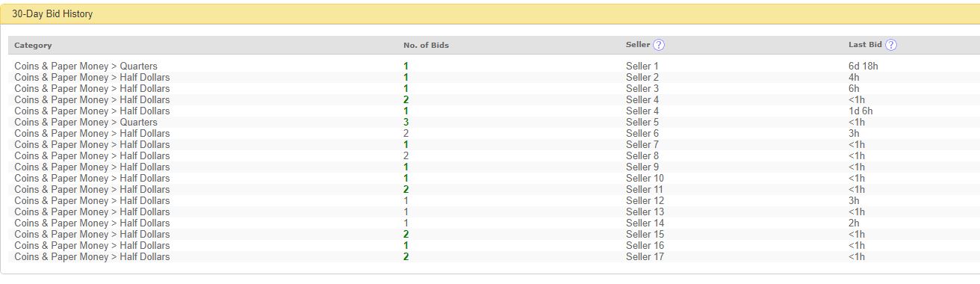Click the 6d 18h last bid value
The height and width of the screenshot is (284, 980).
point(863,67)
